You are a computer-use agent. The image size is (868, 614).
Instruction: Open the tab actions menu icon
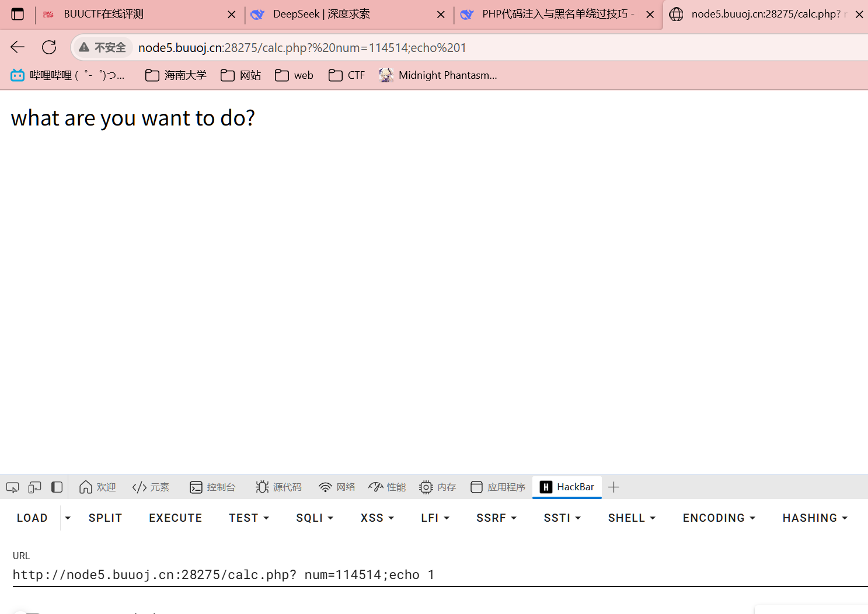click(18, 14)
